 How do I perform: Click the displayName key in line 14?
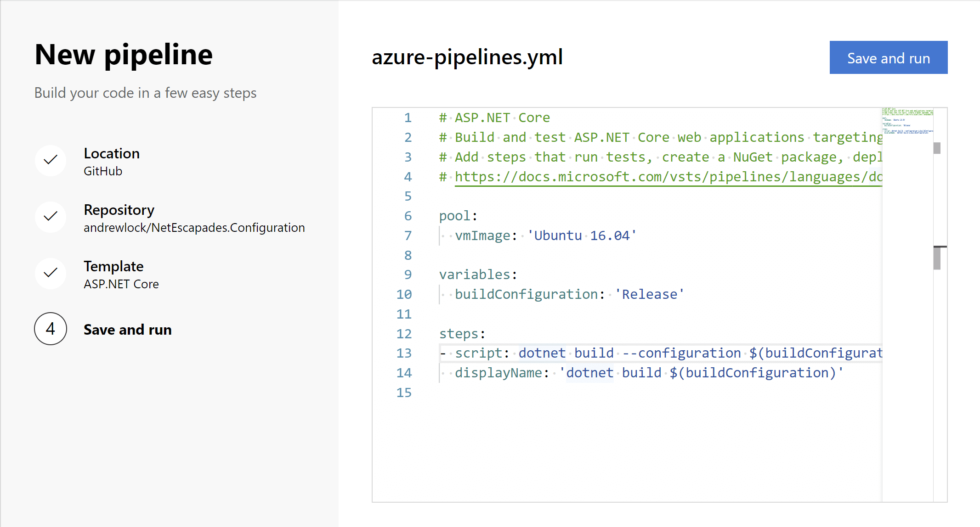click(498, 373)
